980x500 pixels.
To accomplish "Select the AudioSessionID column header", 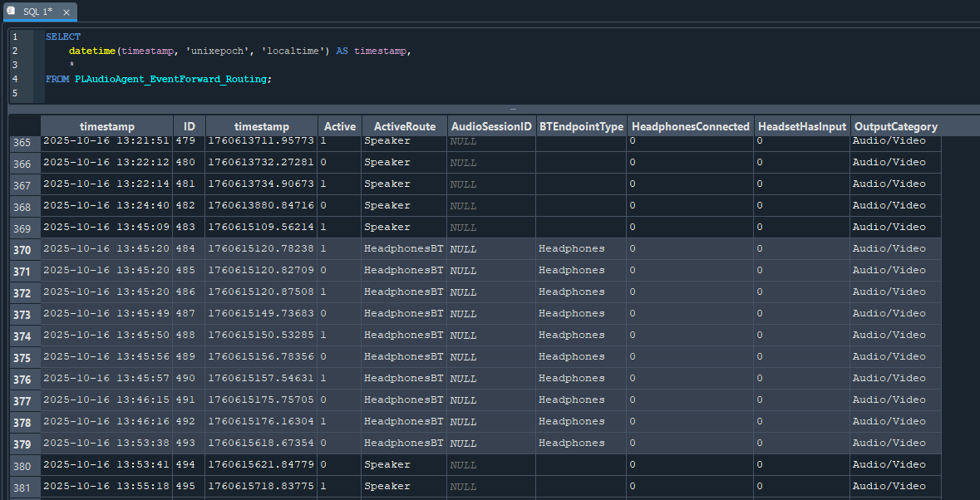I will (x=490, y=126).
